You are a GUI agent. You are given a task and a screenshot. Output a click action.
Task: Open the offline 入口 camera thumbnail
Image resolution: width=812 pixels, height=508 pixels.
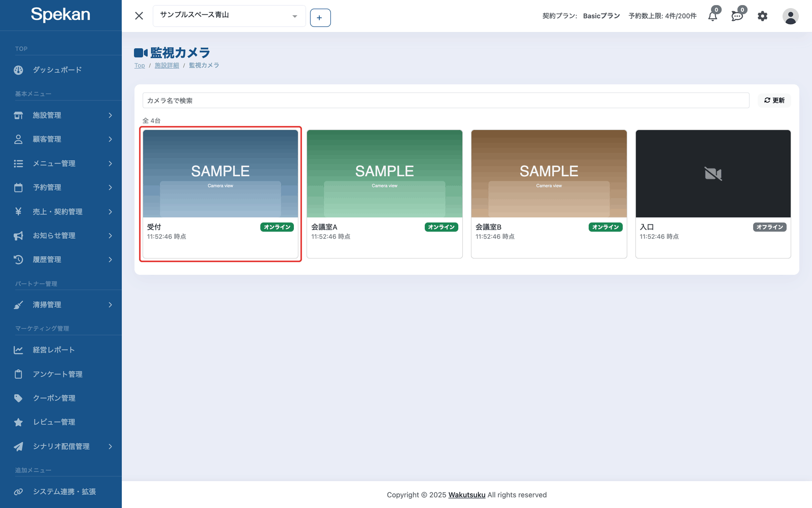click(713, 174)
